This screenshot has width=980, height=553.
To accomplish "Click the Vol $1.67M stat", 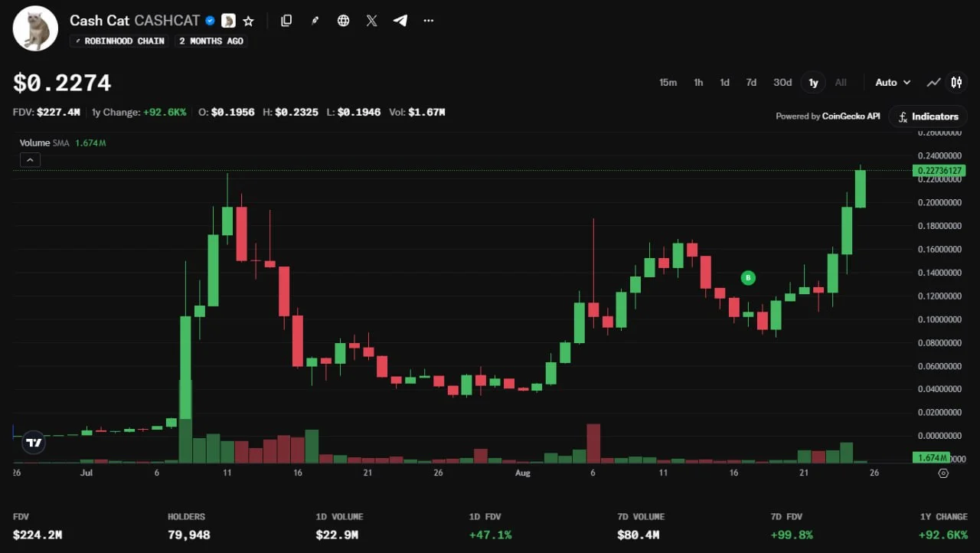I will pyautogui.click(x=417, y=112).
